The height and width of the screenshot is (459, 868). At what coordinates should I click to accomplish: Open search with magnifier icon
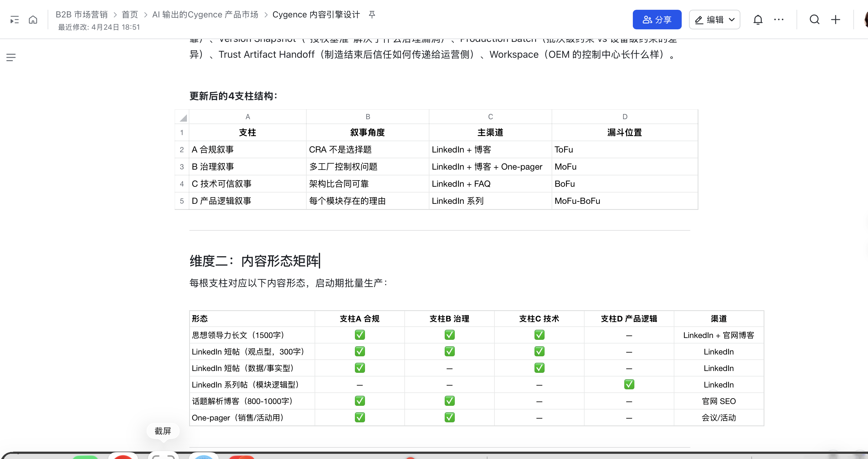(815, 20)
